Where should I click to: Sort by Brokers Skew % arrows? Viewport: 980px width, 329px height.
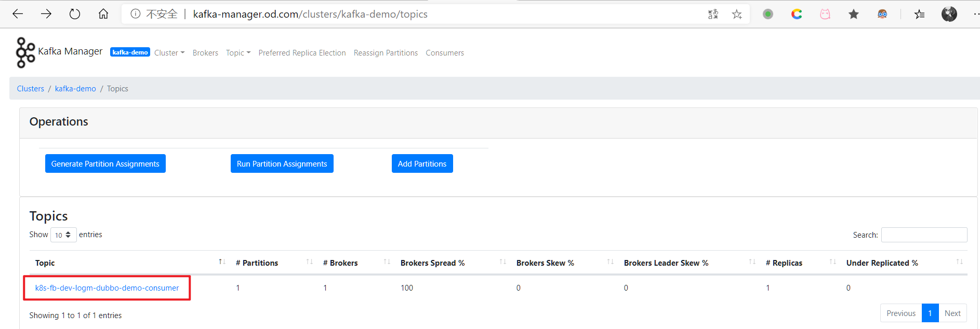[x=611, y=262]
